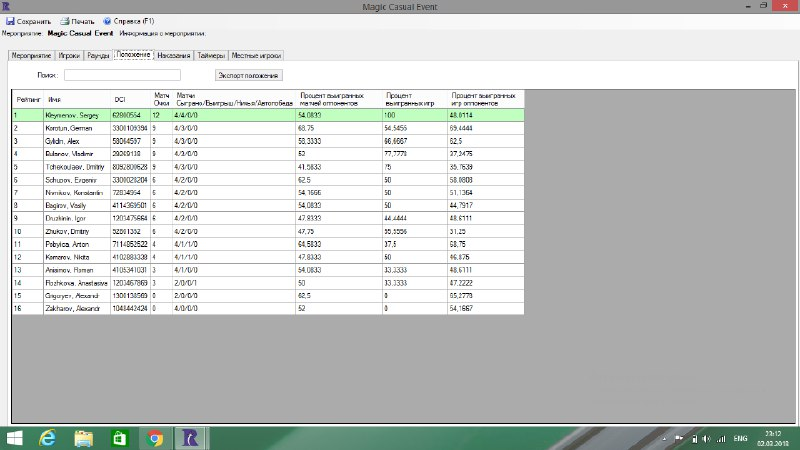
Task: Click the Печать (Print) toolbar icon
Action: [65, 20]
